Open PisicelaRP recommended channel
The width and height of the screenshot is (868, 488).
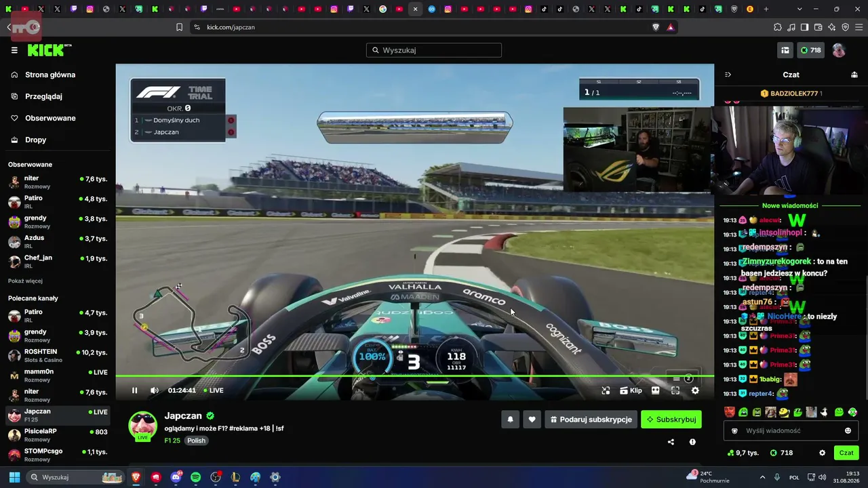point(58,435)
